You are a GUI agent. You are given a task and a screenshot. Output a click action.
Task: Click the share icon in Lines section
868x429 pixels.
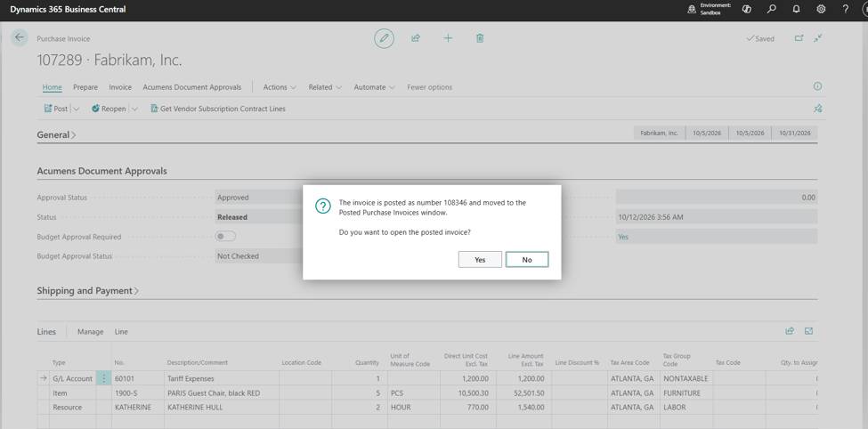[790, 331]
